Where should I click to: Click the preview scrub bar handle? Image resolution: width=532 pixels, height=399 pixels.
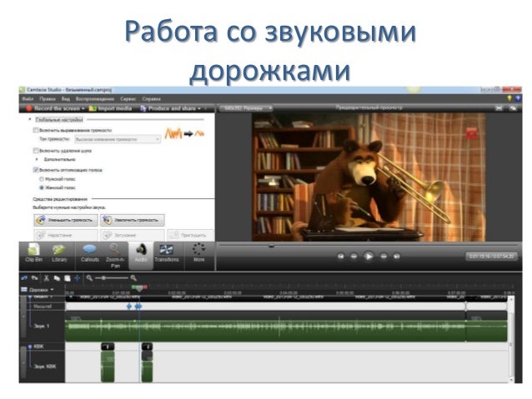pyautogui.click(x=271, y=246)
